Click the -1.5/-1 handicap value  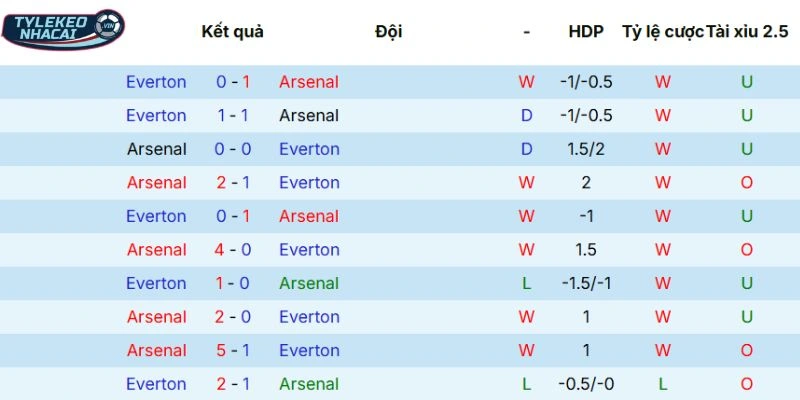click(586, 283)
